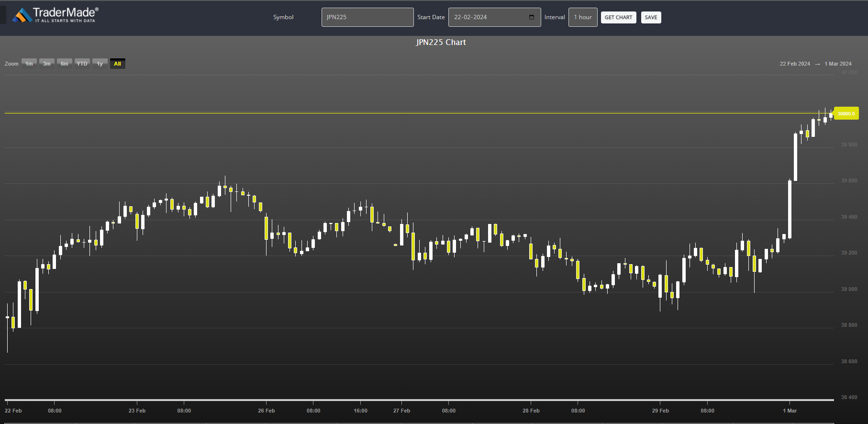Open the calendar picker in Start Date

[532, 17]
